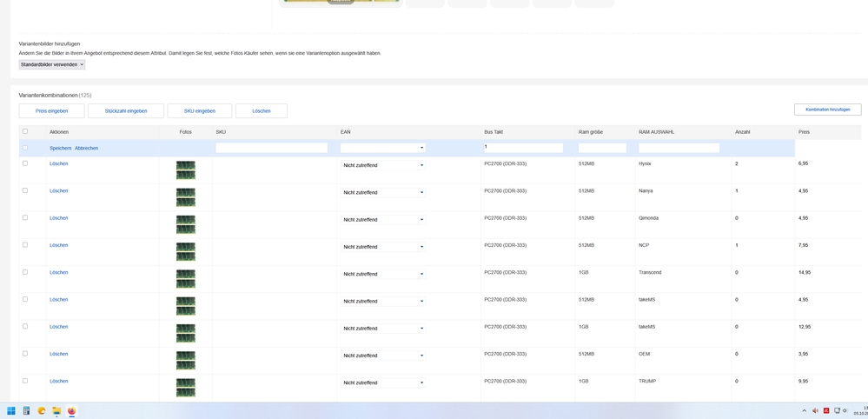Open the EAN dropdown in the Transcend row
This screenshot has width=868, height=419.
[383, 274]
